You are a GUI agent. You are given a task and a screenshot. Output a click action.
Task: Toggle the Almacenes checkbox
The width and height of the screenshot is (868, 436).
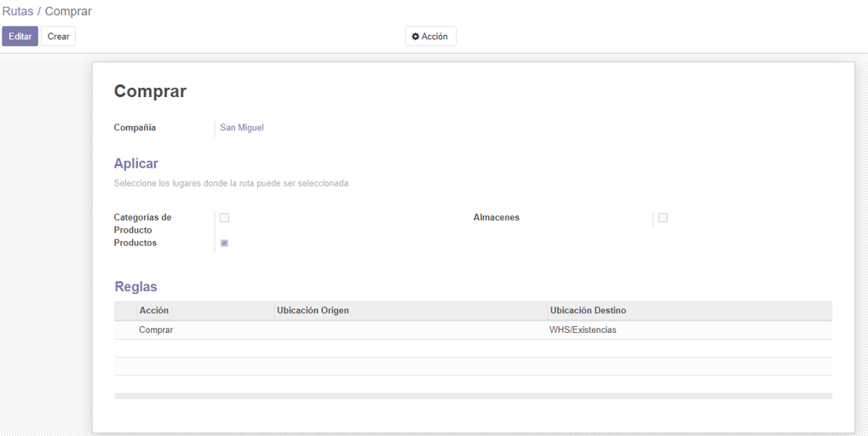tap(663, 217)
